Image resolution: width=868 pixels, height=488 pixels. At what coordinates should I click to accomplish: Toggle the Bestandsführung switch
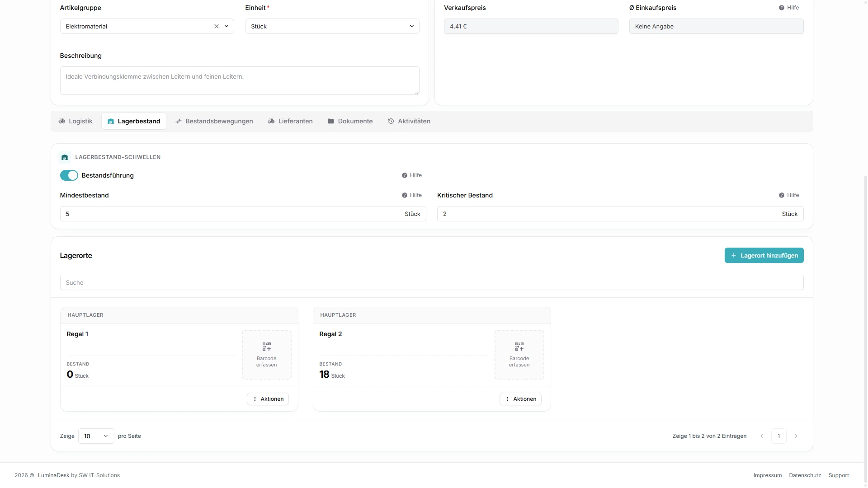click(69, 175)
